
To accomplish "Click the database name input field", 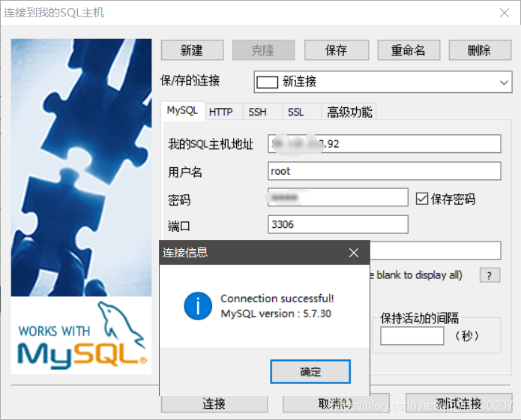I will [436, 250].
